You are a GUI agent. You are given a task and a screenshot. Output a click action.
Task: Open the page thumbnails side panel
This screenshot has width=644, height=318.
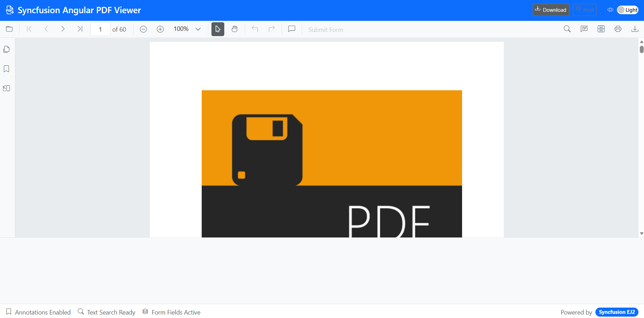(x=7, y=49)
